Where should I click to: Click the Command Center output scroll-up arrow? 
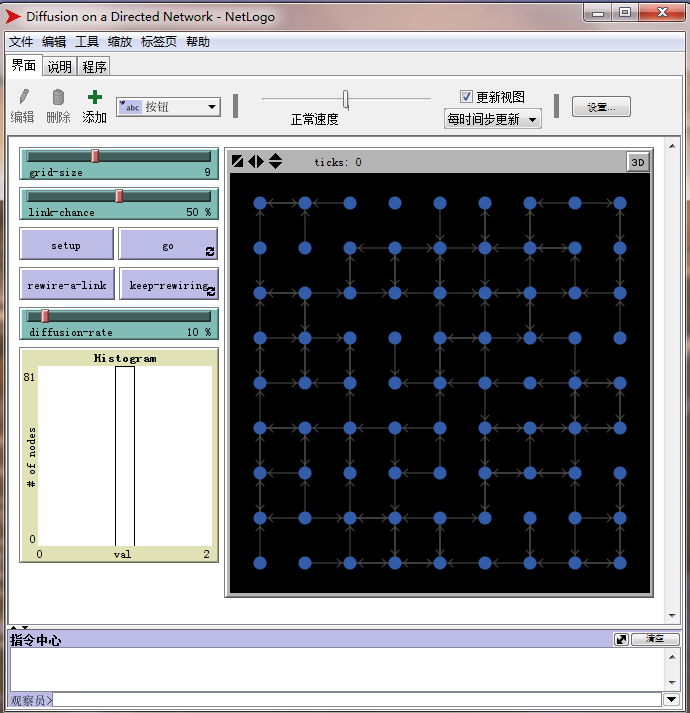point(672,657)
